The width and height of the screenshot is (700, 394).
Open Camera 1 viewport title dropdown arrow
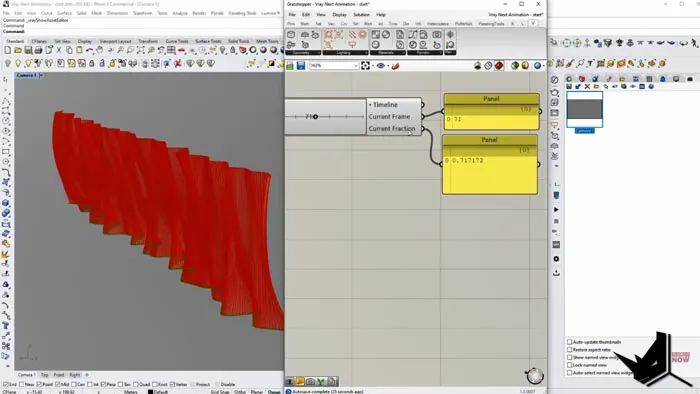click(x=41, y=75)
